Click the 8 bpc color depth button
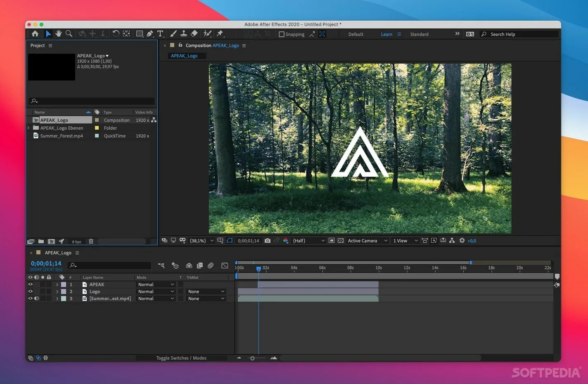The width and height of the screenshot is (588, 384). coord(76,242)
